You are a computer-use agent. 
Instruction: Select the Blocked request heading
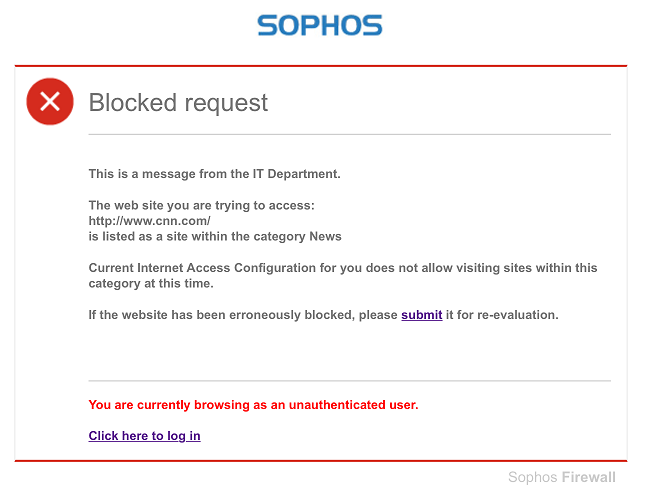pyautogui.click(x=178, y=103)
